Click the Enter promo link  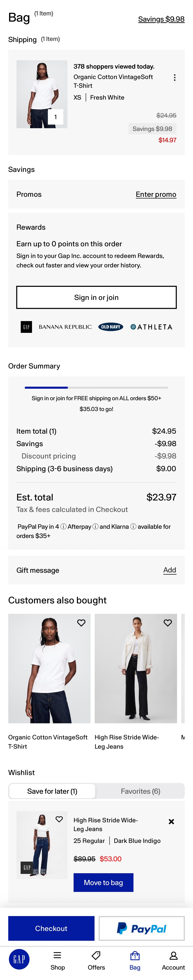pos(156,194)
